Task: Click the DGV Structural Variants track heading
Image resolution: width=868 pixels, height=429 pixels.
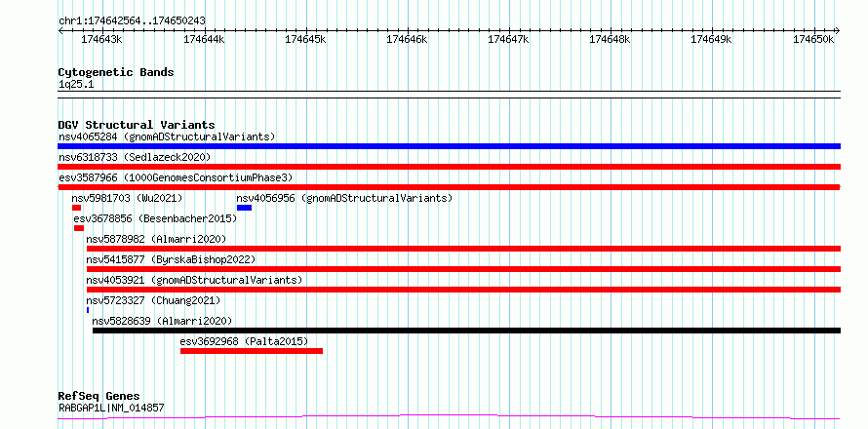Action: coord(137,125)
